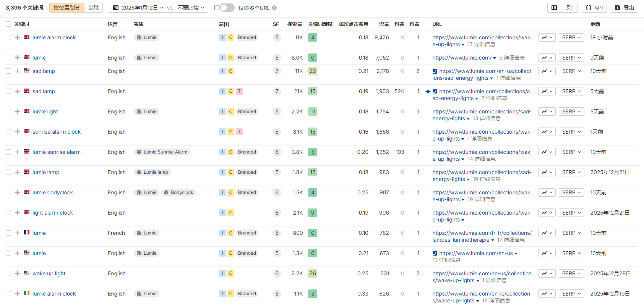Sort by the 流量 column header
644x307 pixels.
coord(384,24)
